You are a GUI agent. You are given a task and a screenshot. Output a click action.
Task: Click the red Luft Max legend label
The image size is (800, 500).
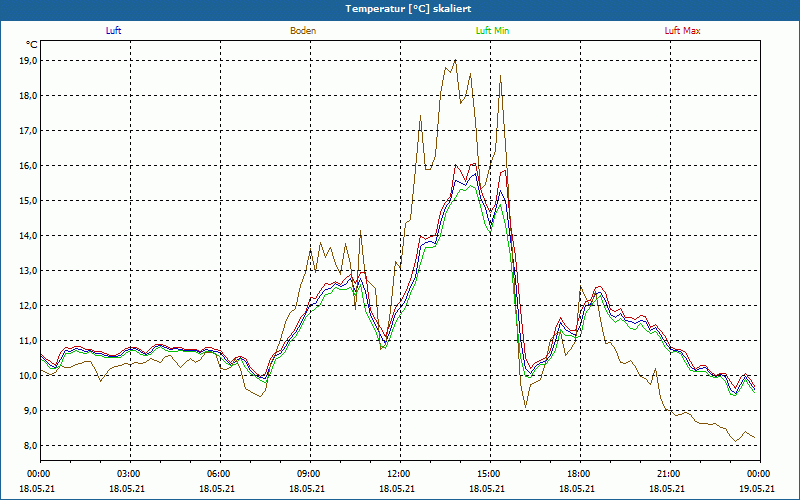682,31
